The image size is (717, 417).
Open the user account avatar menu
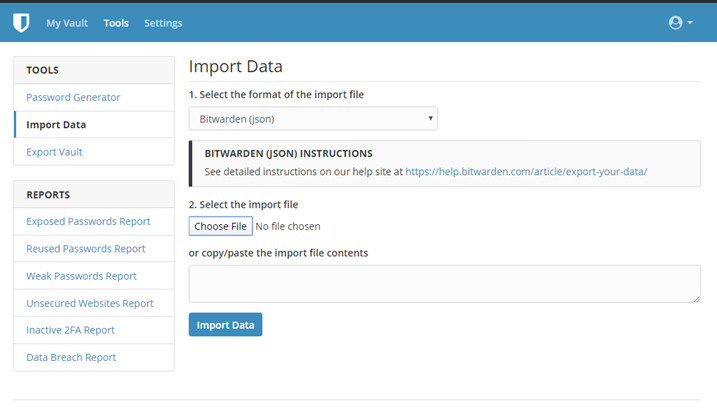[x=680, y=22]
